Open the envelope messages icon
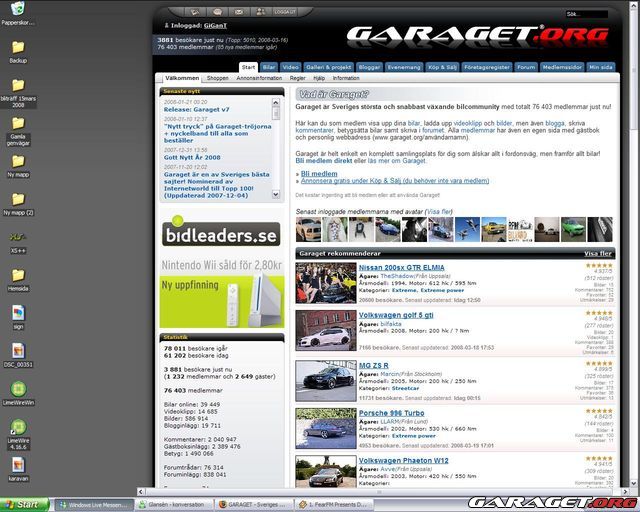640x512 pixels. (239, 12)
